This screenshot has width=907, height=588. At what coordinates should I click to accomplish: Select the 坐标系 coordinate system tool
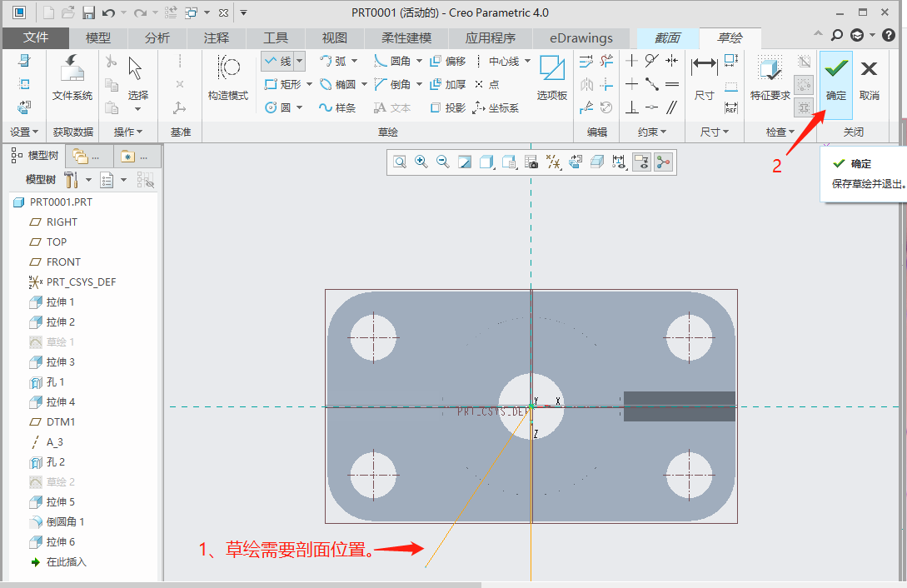tap(496, 107)
